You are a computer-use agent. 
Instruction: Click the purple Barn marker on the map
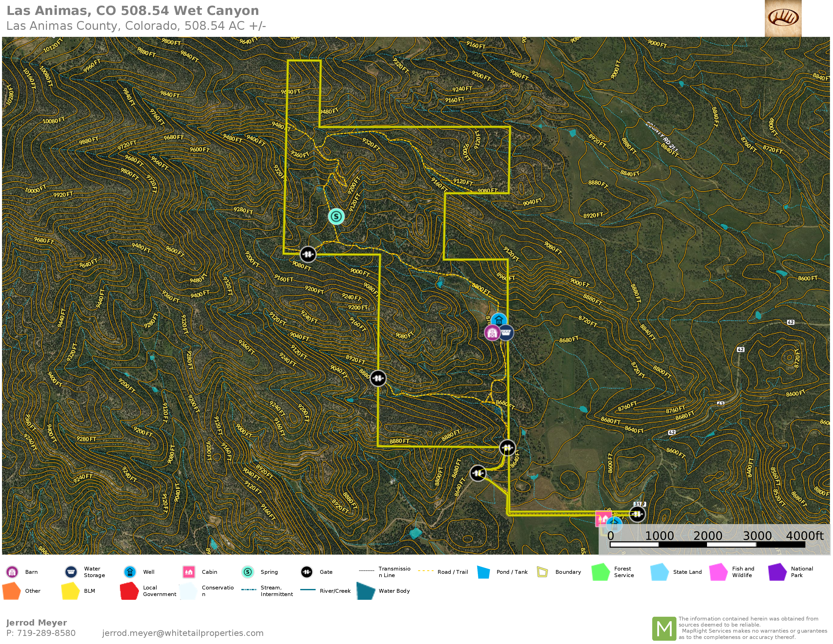(492, 333)
